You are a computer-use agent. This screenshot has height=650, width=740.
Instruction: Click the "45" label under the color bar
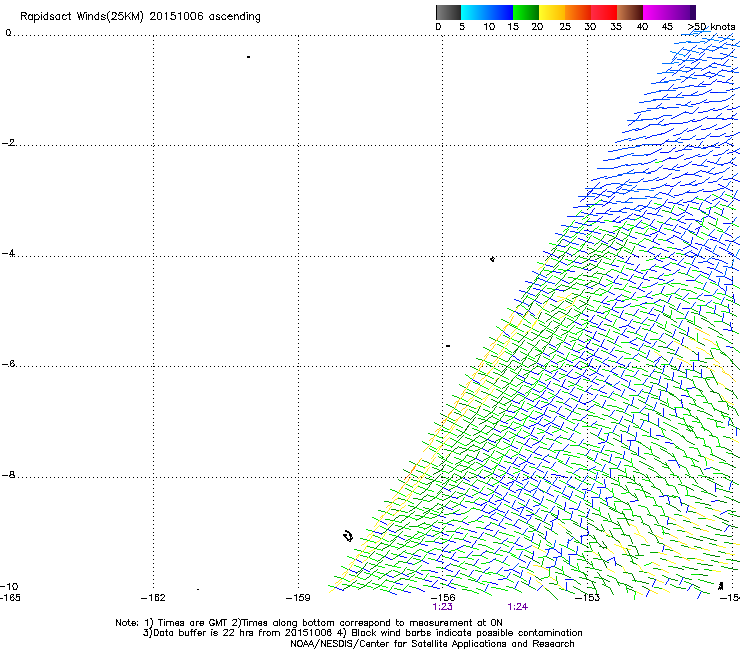(667, 27)
